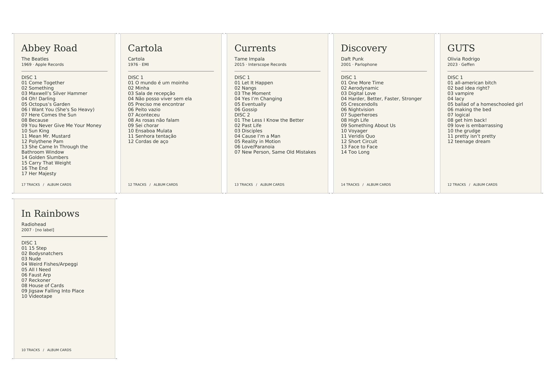The image size is (555, 392).
Task: Select track '12 teenage dream'
Action: coord(469,142)
